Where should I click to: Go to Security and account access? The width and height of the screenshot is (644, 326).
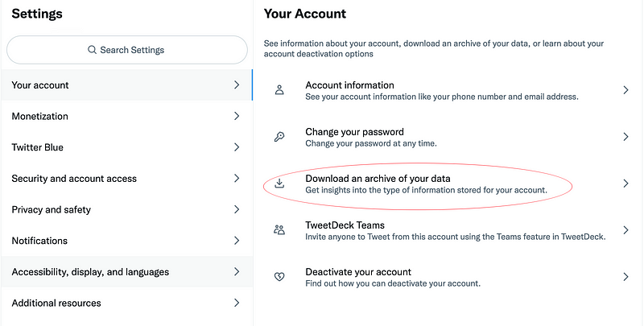pyautogui.click(x=74, y=179)
